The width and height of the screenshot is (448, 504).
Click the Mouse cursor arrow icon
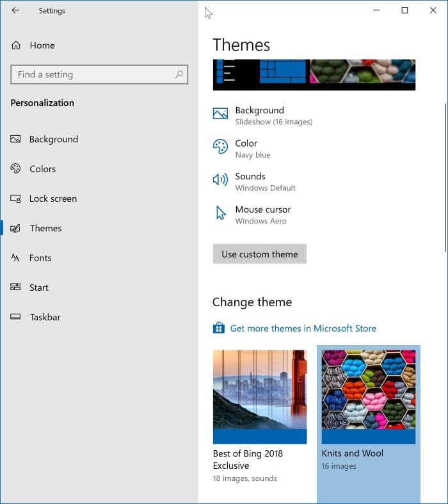pos(221,213)
